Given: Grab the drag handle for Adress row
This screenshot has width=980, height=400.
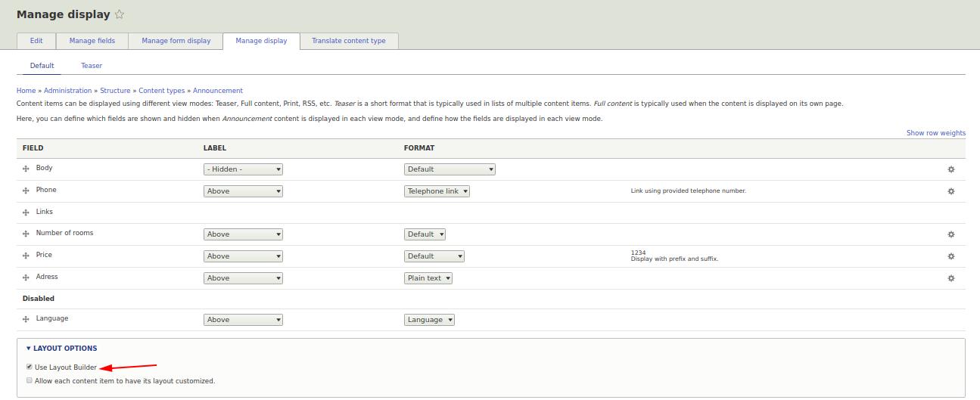Looking at the screenshot, I should coord(26,278).
